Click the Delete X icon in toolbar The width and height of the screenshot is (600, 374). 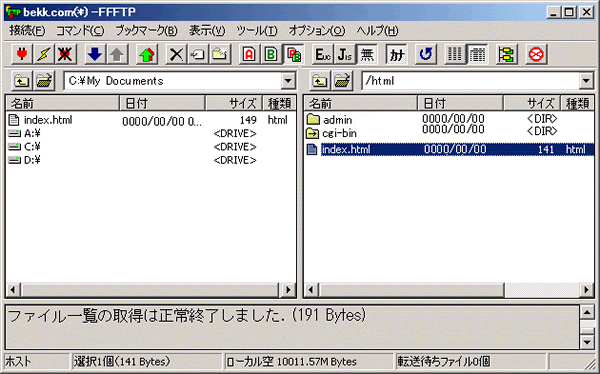coord(176,54)
